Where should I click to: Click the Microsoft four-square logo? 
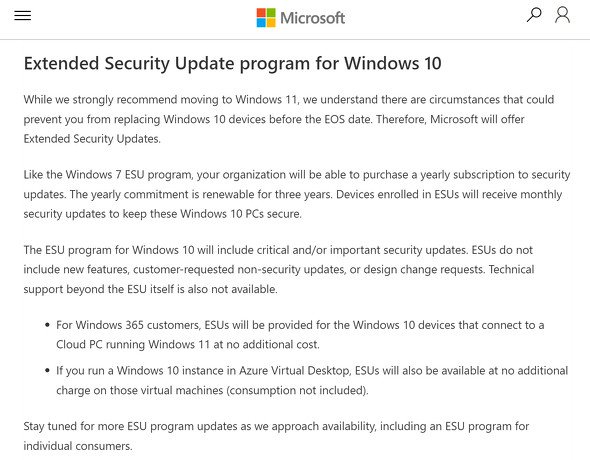(266, 18)
